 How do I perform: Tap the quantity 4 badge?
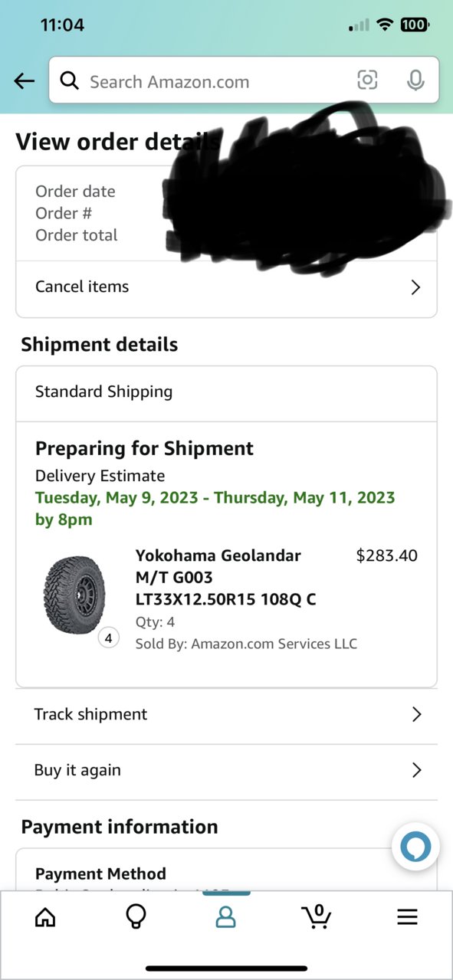pos(108,637)
